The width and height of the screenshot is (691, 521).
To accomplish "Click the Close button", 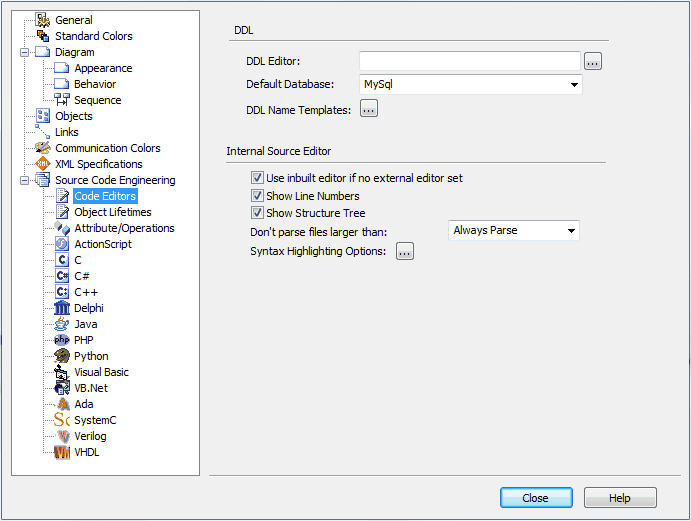I will click(536, 497).
